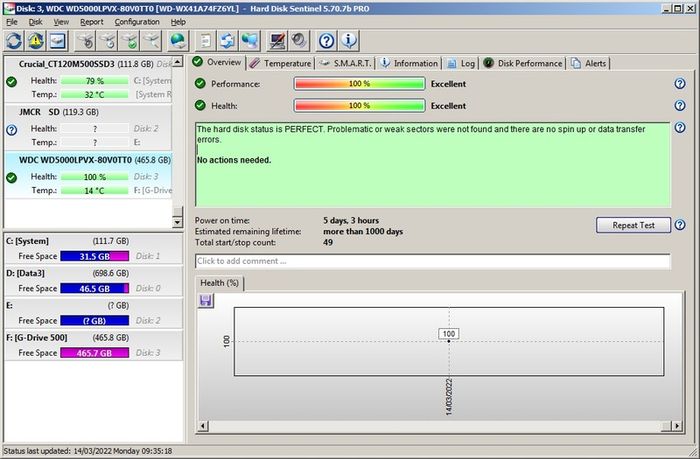Screen dimensions: 700x459
Task: Click the help icon beside Health bar
Action: [680, 105]
